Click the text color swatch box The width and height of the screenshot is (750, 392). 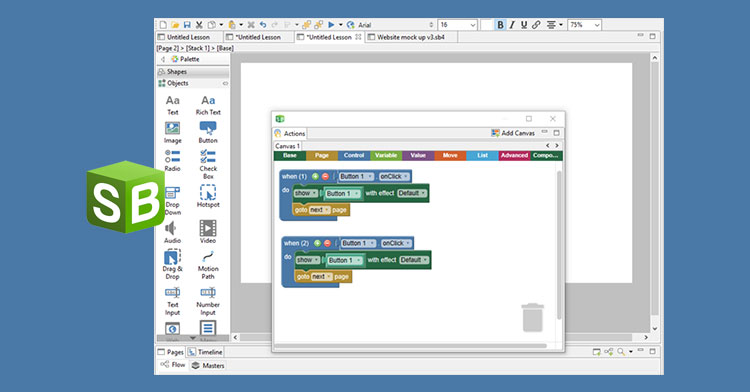pyautogui.click(x=486, y=25)
